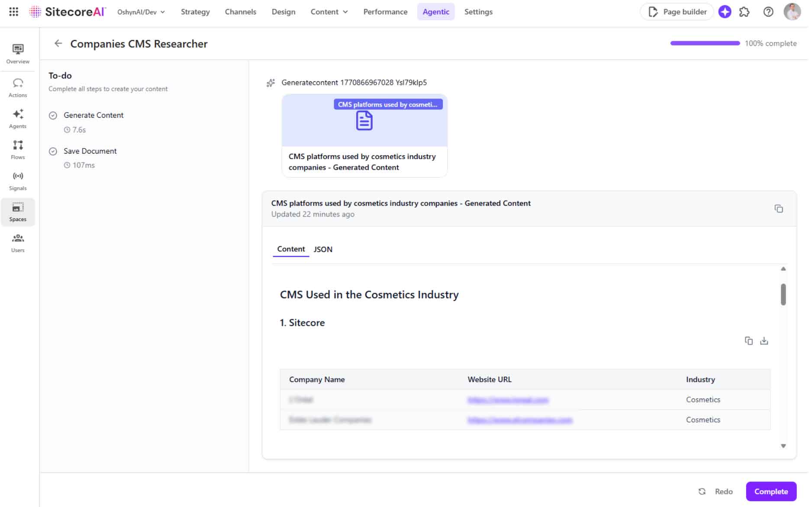
Task: Click the Save Document checkmark circle
Action: point(53,151)
